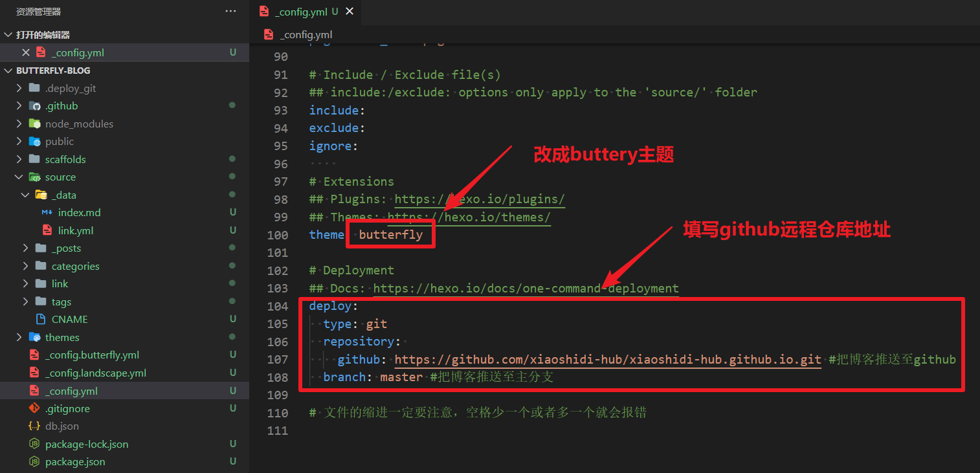
Task: Open the one-command-deployment docs link
Action: 526,288
